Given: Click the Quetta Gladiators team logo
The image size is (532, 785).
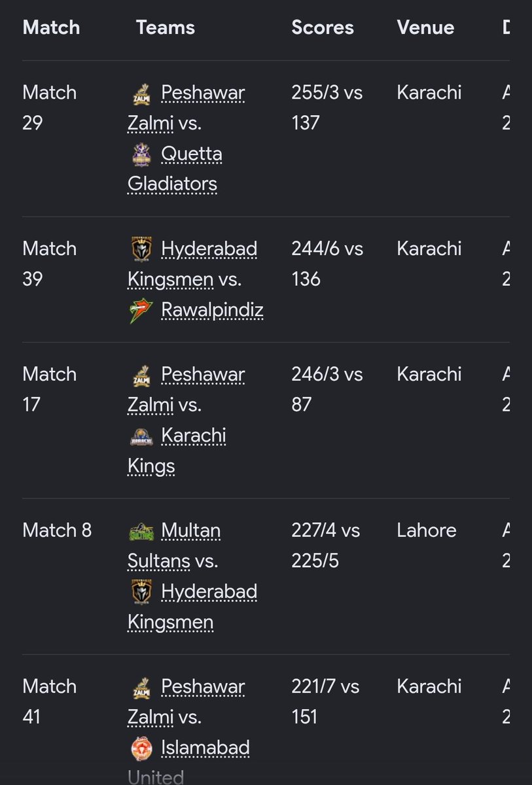Looking at the screenshot, I should click(141, 154).
